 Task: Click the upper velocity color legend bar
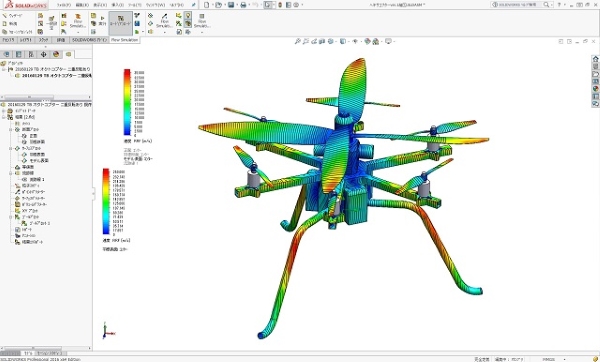(x=127, y=102)
